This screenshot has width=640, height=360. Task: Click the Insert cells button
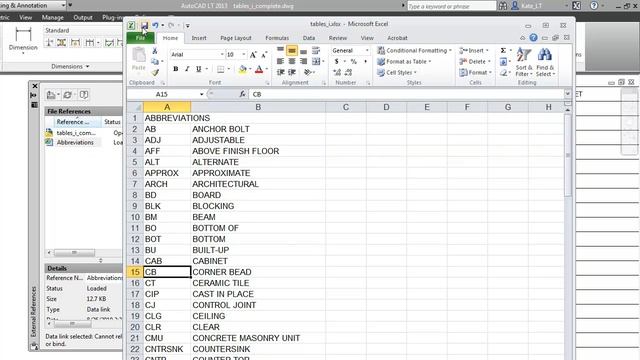click(474, 50)
